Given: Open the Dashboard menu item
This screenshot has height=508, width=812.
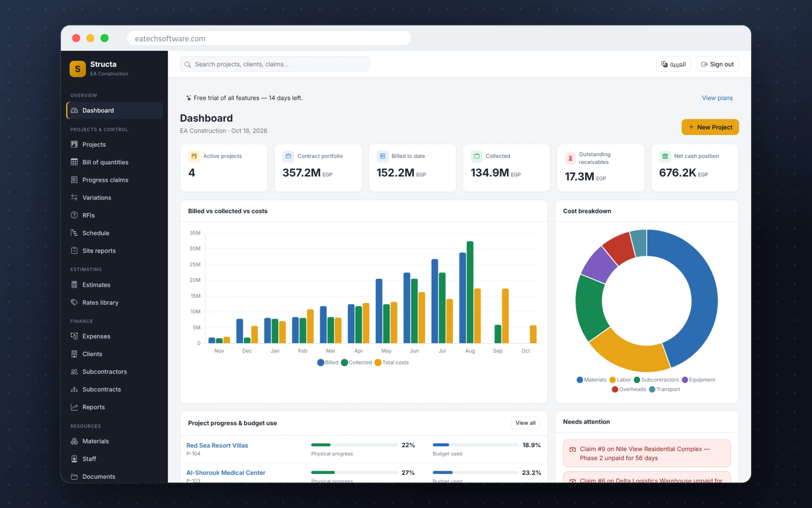Looking at the screenshot, I should tap(114, 110).
